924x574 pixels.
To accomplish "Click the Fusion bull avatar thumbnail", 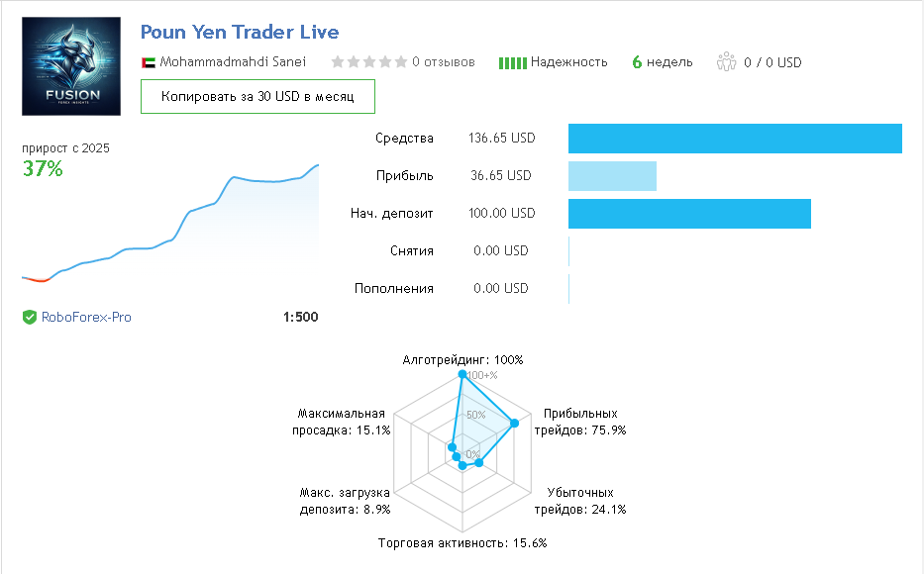I will click(x=71, y=66).
